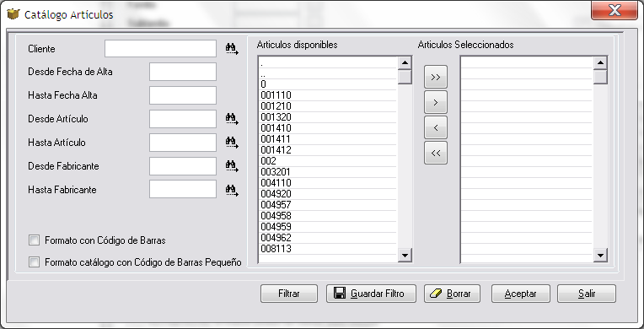Viewport: 644px width, 329px height.
Task: Select article 003201
Action: click(328, 172)
